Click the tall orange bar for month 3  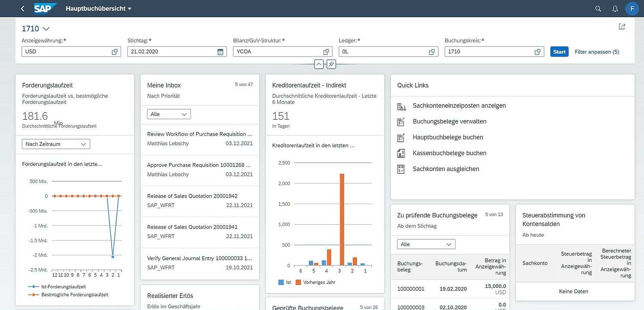point(342,220)
